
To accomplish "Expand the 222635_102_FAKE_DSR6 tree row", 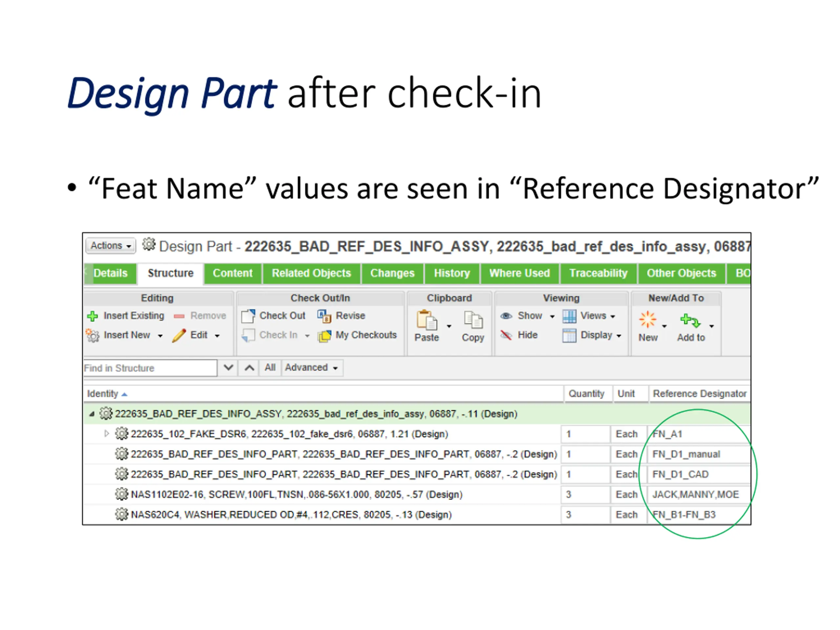I will [x=107, y=434].
